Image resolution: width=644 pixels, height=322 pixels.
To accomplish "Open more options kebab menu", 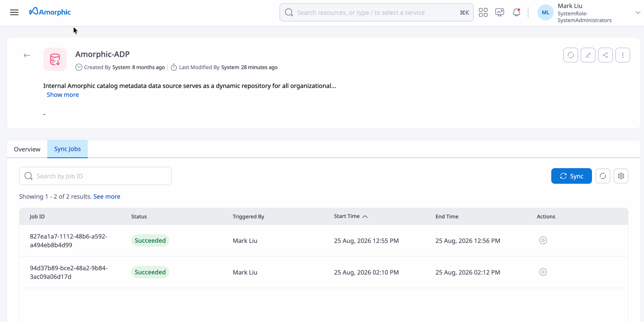I will coord(623,55).
